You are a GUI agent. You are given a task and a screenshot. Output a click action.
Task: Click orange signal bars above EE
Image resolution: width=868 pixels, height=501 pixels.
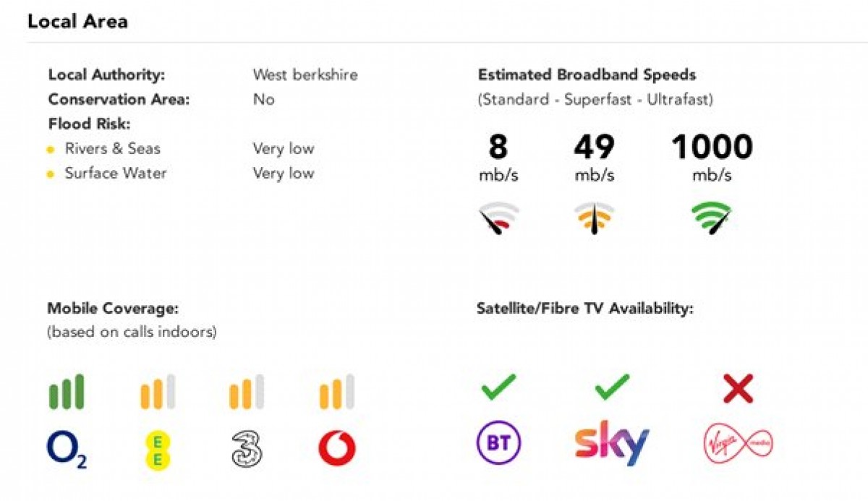[x=158, y=392]
